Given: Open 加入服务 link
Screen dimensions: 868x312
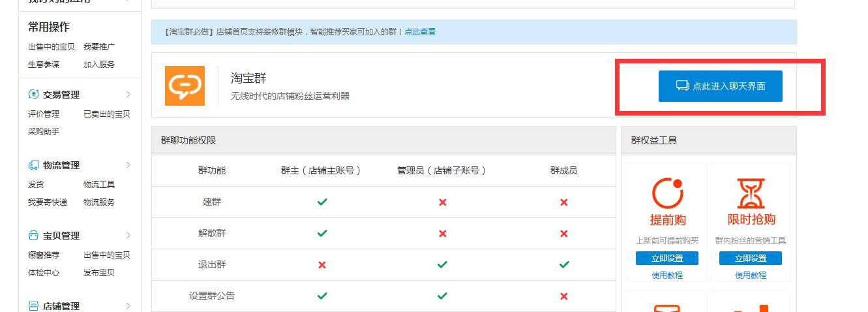Looking at the screenshot, I should (99, 65).
